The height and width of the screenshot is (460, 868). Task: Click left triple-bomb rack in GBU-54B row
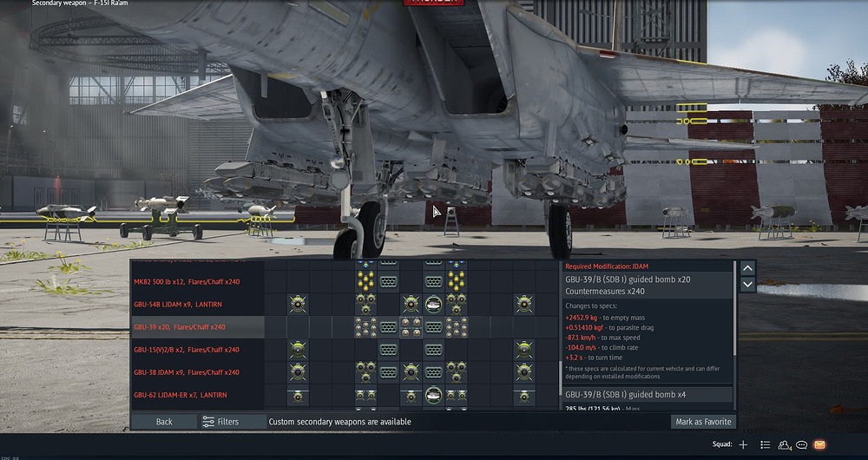[365, 305]
